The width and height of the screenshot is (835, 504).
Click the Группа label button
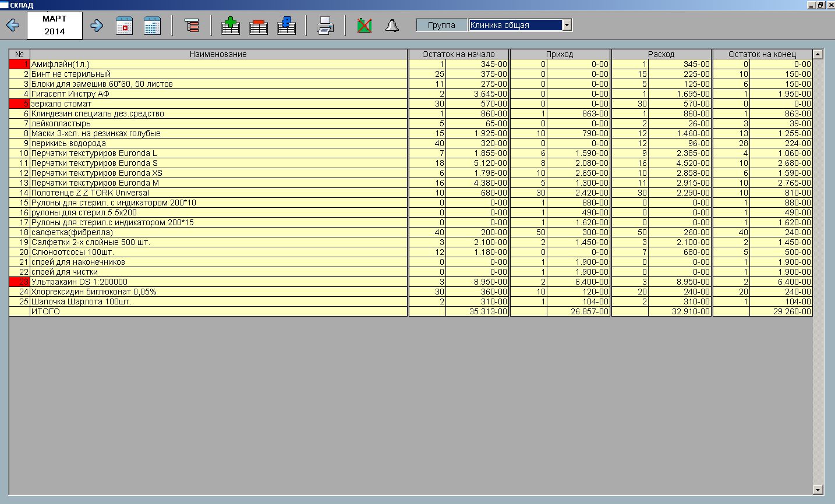pos(441,25)
